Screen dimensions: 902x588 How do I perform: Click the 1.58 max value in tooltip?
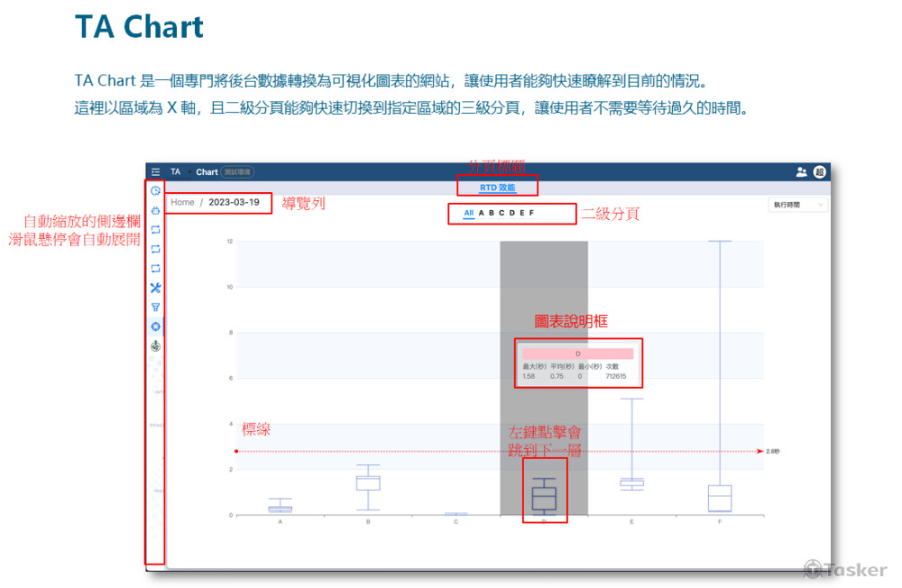pyautogui.click(x=529, y=376)
